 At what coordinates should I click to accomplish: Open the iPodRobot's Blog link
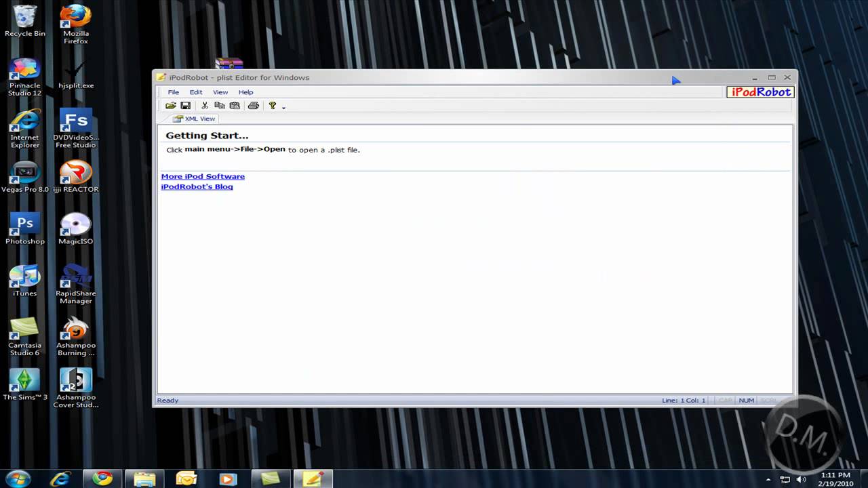click(x=197, y=186)
